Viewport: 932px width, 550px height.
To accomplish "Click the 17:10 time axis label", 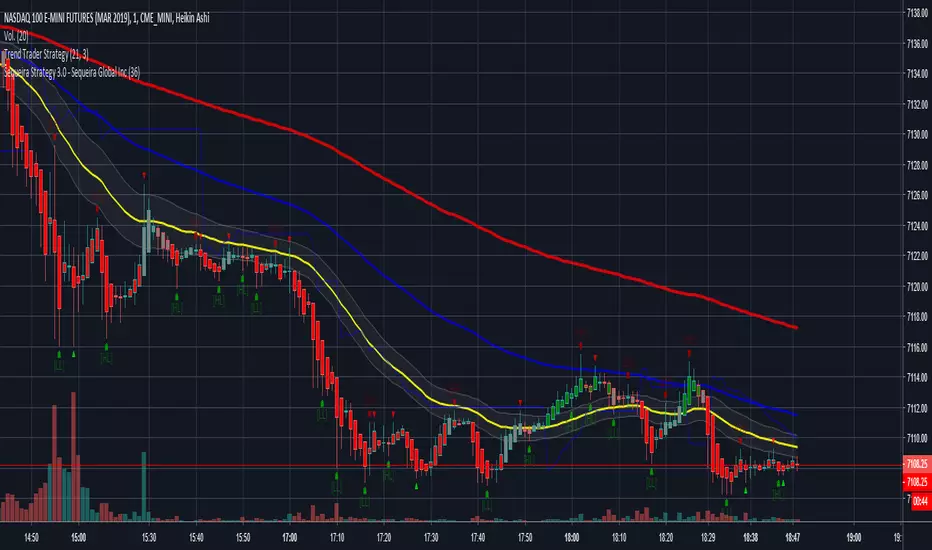I will point(337,538).
